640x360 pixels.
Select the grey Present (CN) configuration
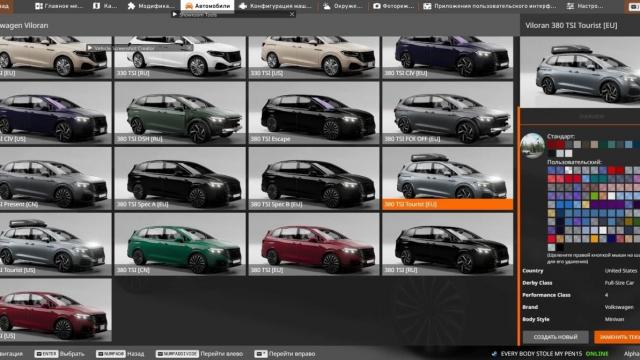coord(56,179)
